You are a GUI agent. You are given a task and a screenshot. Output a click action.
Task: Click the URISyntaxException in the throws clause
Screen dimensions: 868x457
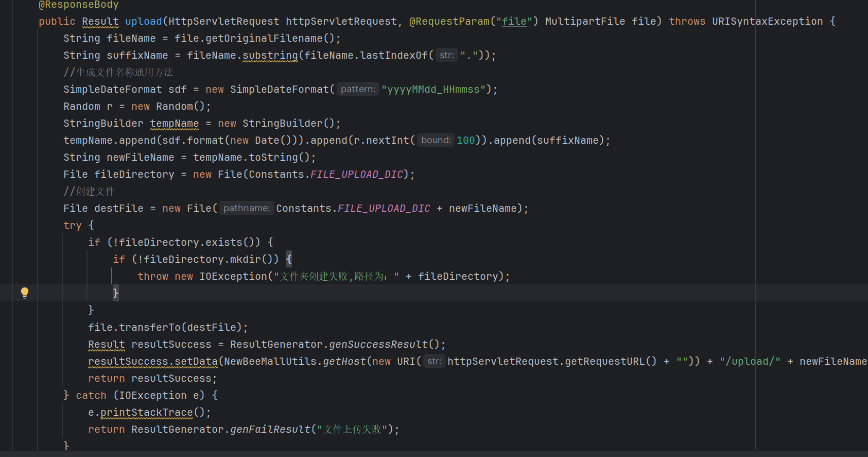pos(767,21)
